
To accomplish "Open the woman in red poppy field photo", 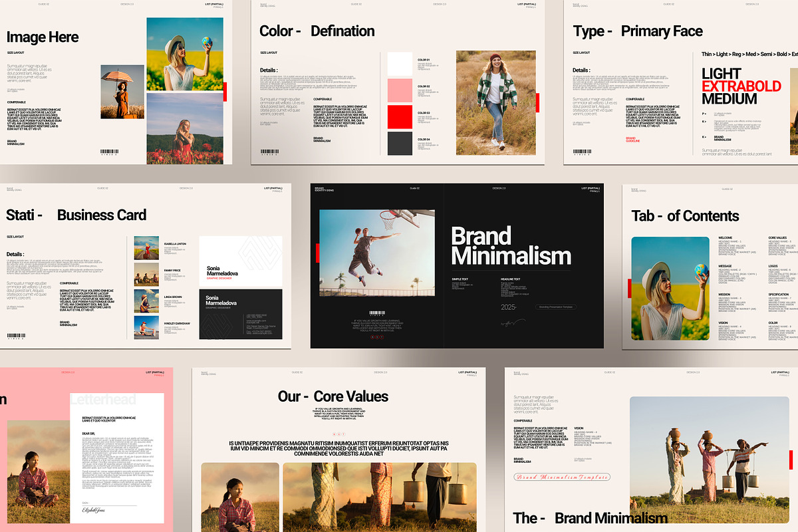I will 185,128.
